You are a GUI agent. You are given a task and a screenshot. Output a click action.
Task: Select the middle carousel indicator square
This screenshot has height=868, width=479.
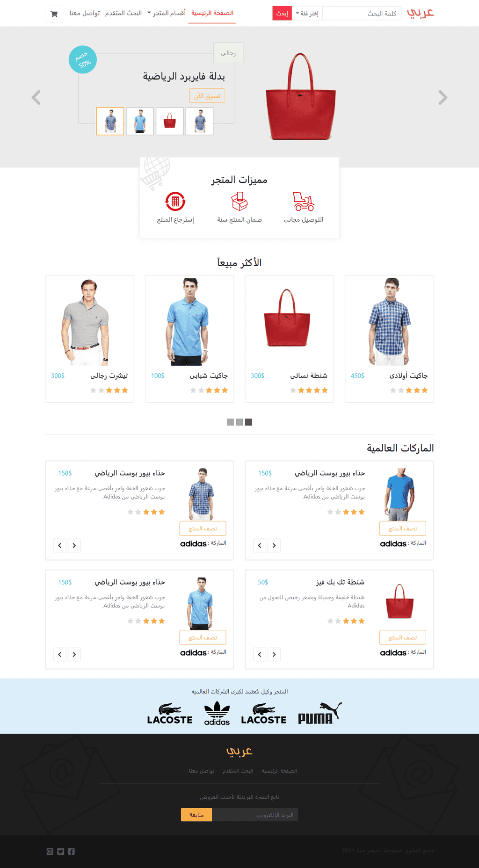click(x=239, y=422)
